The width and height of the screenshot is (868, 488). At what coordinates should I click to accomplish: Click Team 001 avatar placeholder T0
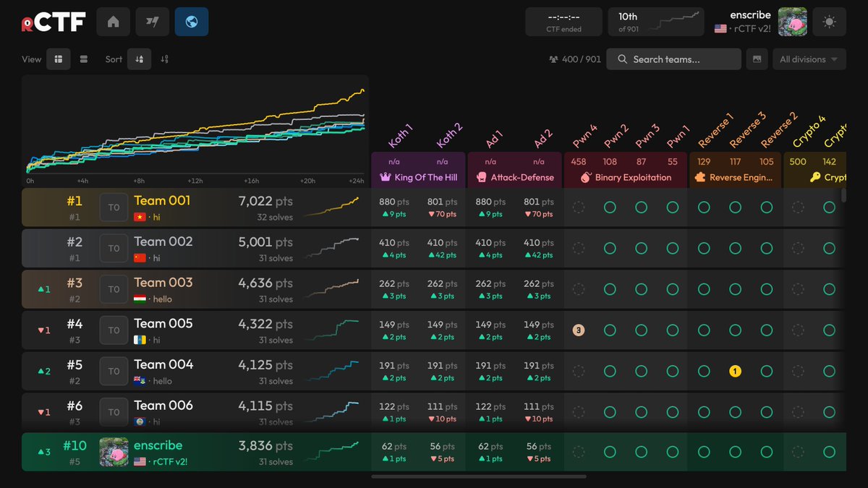[114, 207]
